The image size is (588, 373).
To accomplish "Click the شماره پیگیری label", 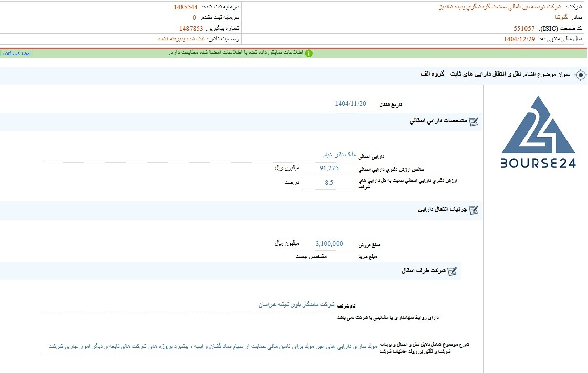I will [222, 29].
